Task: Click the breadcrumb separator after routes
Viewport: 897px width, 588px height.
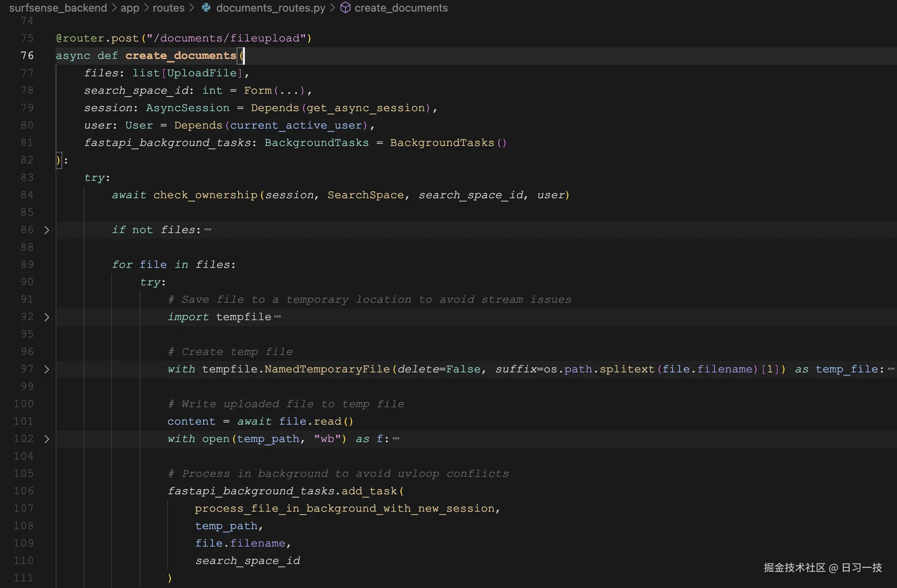Action: pyautogui.click(x=191, y=8)
